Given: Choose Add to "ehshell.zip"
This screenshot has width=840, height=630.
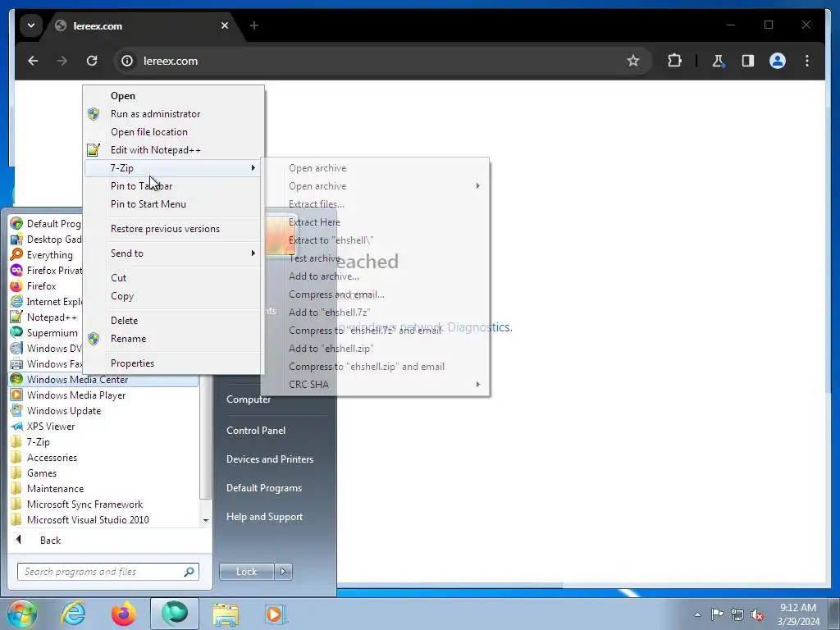Looking at the screenshot, I should [375, 348].
